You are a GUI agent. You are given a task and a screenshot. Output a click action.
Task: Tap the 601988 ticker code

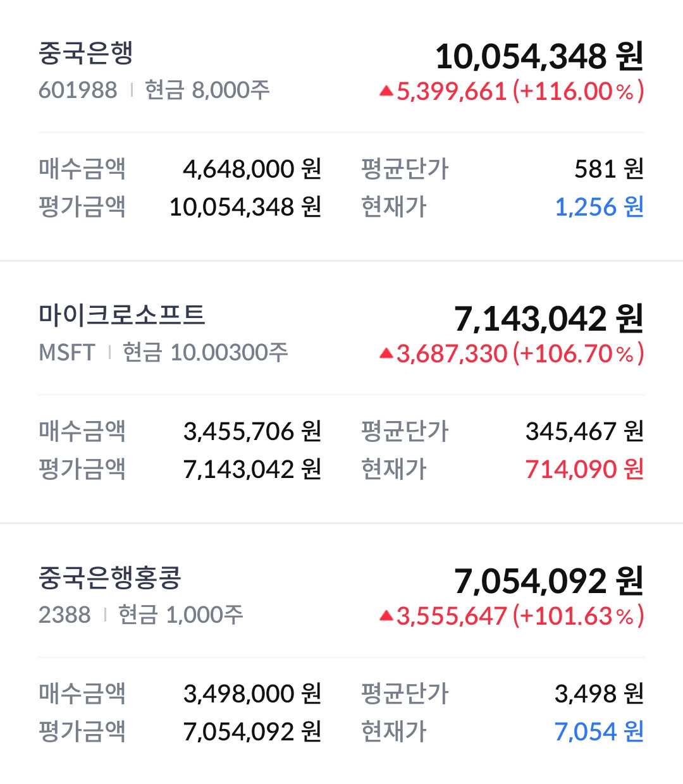click(78, 90)
